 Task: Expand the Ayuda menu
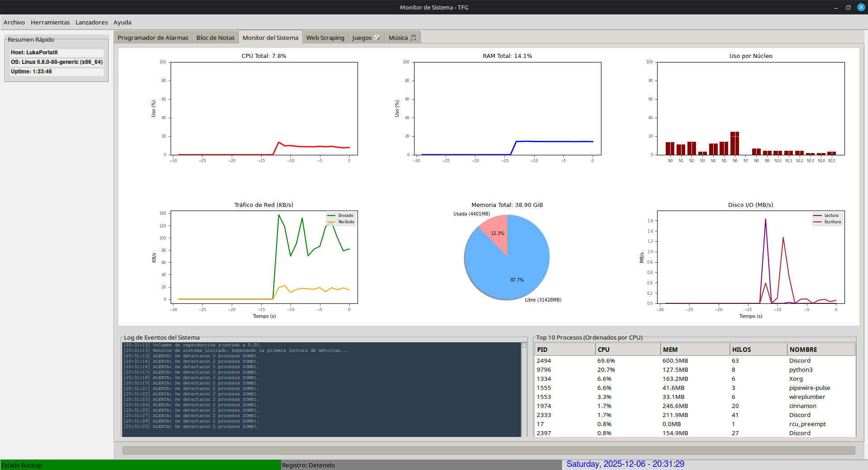coord(122,22)
